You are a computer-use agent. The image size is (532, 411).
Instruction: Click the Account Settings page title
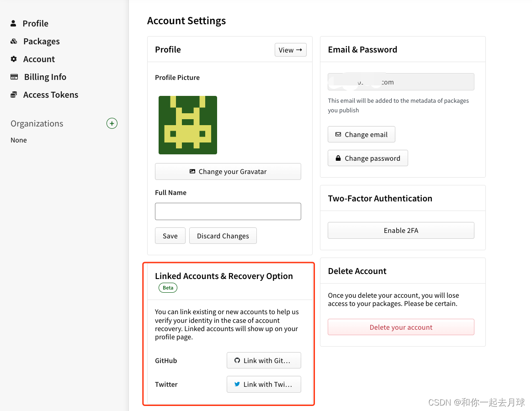tap(186, 21)
